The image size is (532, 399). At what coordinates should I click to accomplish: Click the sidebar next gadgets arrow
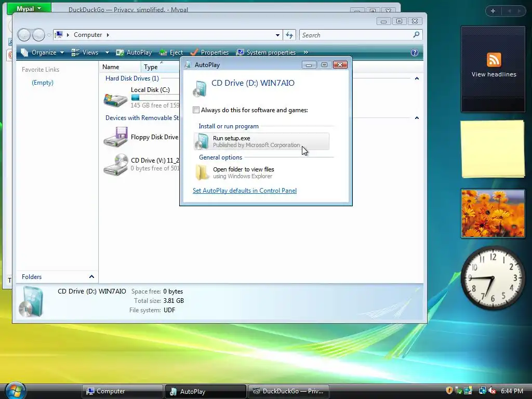tap(519, 11)
